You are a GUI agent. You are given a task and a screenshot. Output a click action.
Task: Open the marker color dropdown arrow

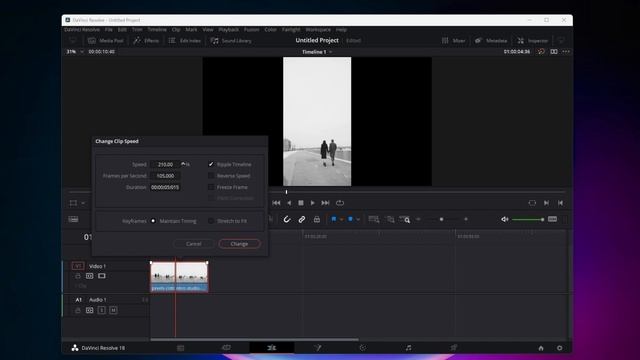358,220
